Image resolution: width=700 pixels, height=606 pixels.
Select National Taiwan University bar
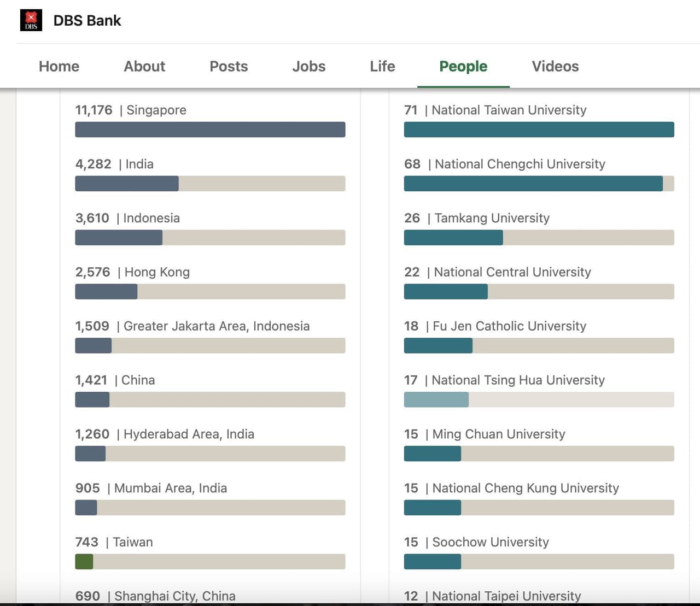(x=539, y=130)
